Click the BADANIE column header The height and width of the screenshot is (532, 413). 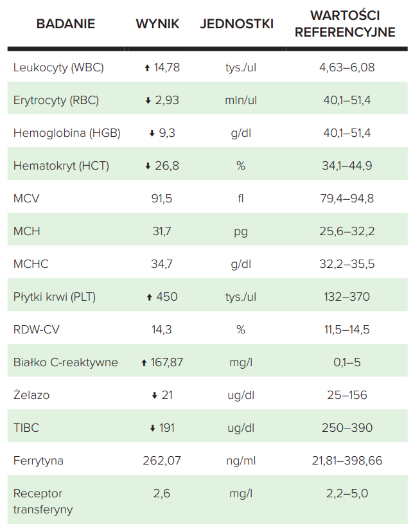point(66,24)
